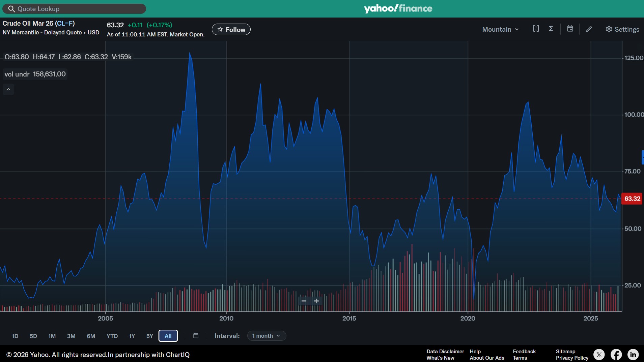Image resolution: width=644 pixels, height=362 pixels.
Task: Open the comparison icon in chart toolbar
Action: click(536, 29)
